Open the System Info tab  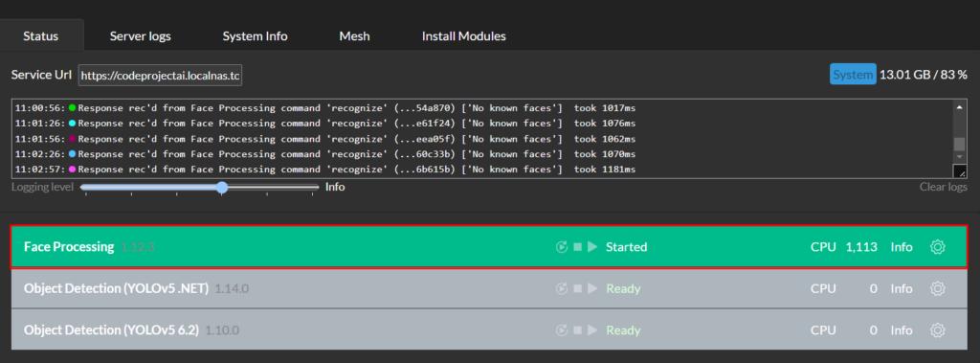click(x=255, y=35)
